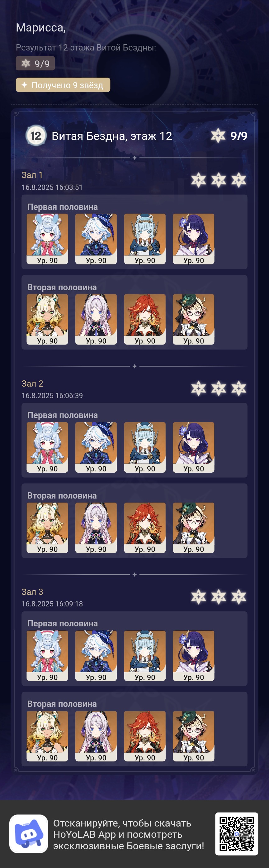
Task: Click the 'Зал 3' heading label
Action: click(x=32, y=592)
